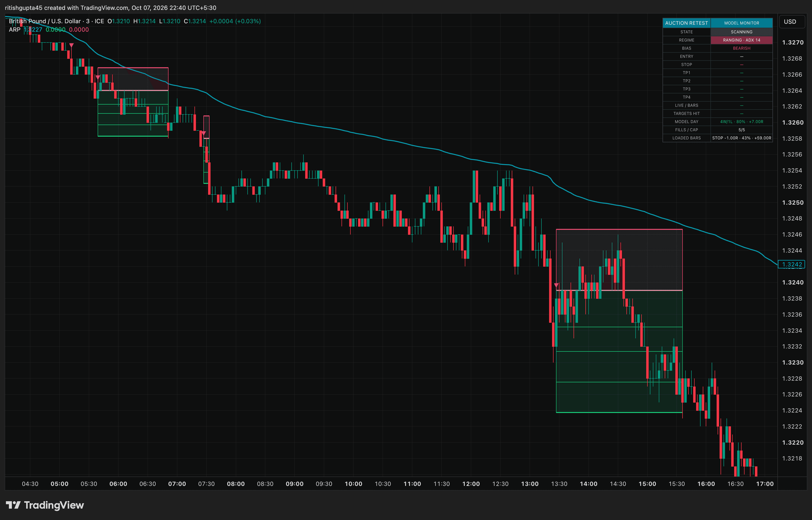Select the ARP indicator label
812x520 pixels.
(x=15, y=30)
